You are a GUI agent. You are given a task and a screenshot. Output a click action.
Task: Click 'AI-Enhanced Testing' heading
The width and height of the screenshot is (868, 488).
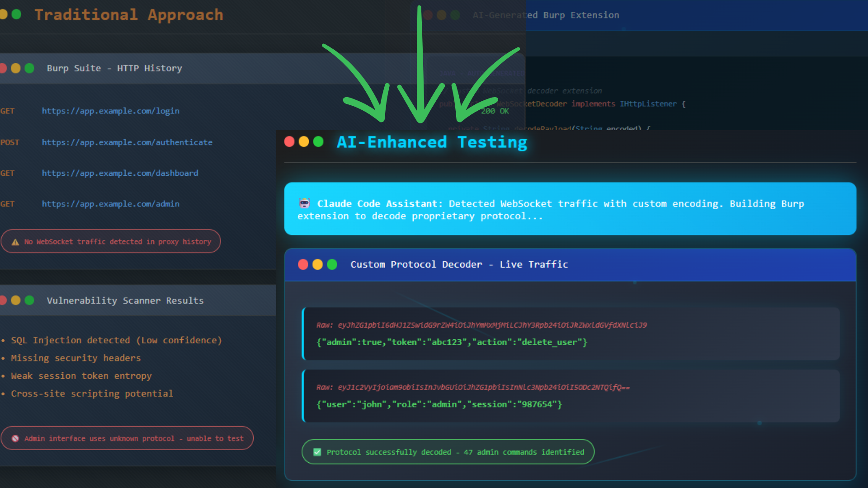tap(432, 142)
